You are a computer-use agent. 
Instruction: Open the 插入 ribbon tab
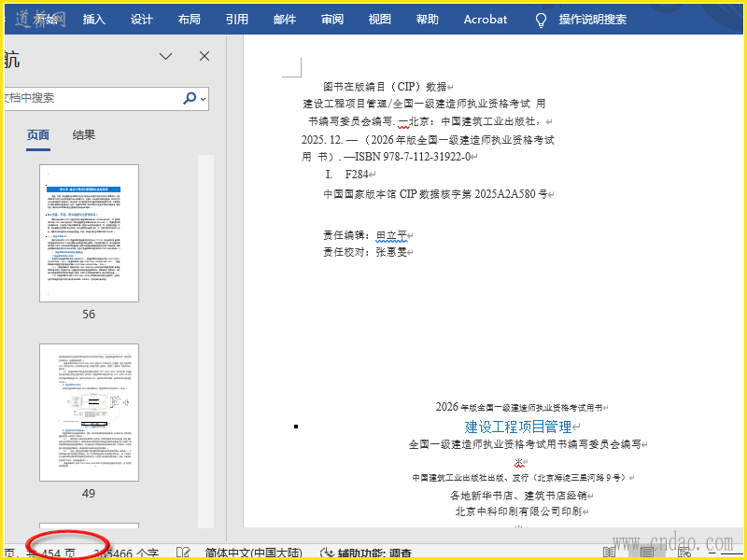94,20
